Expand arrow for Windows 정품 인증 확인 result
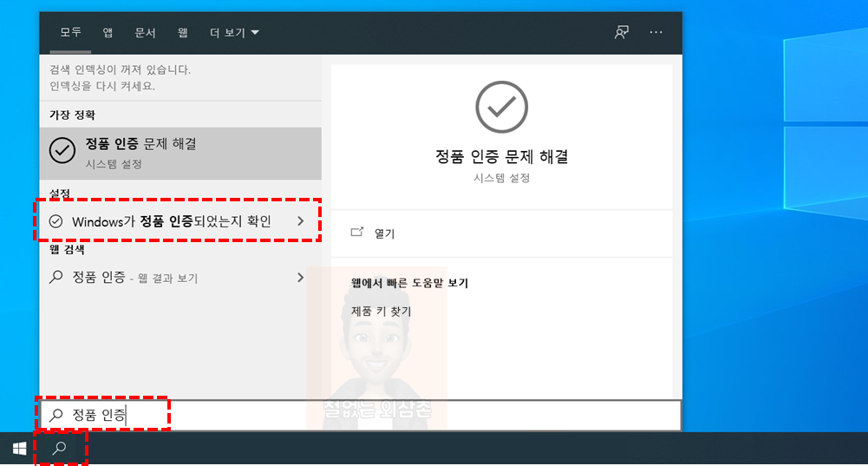Screen dimensions: 868x466 301,221
